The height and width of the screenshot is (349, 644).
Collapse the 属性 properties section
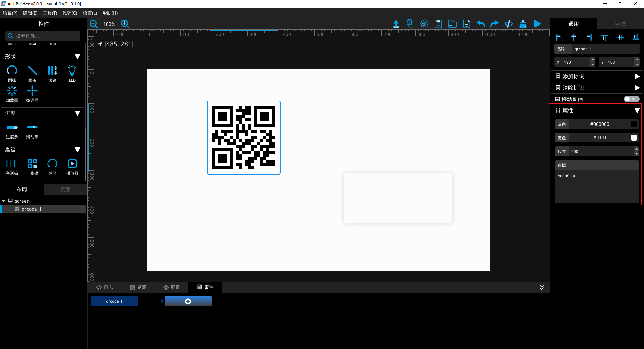[x=637, y=110]
